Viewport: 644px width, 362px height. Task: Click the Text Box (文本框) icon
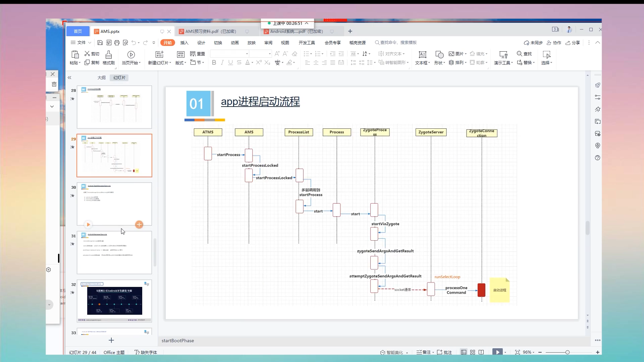(x=422, y=55)
